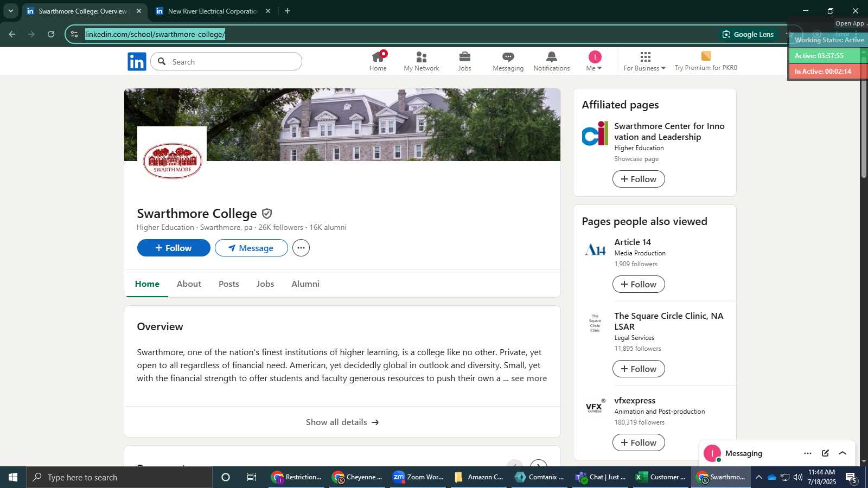
Task: Open Chat Teams window in taskbar
Action: 600,477
